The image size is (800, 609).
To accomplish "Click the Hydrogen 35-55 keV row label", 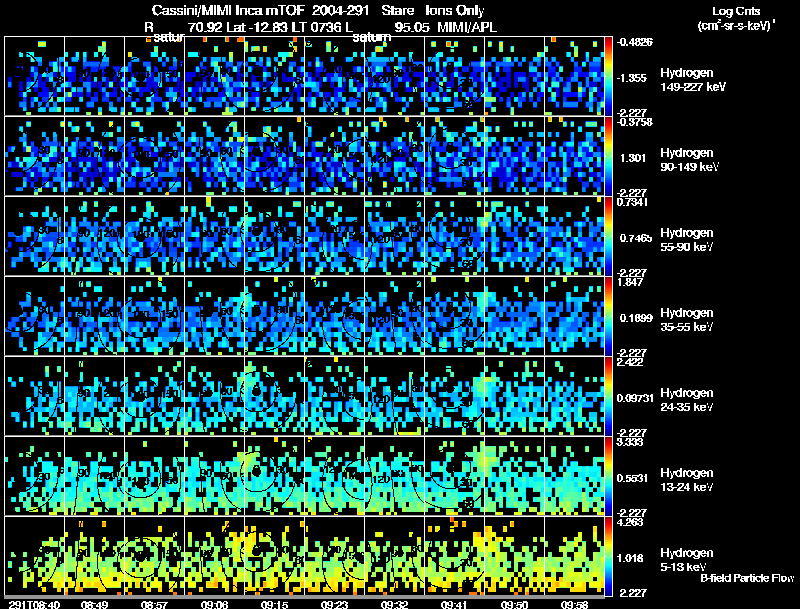I will [687, 320].
